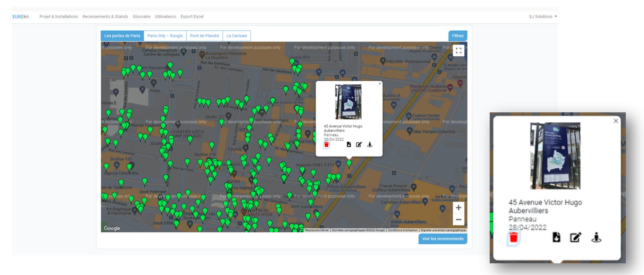The height and width of the screenshot is (275, 644).
Task: Click Export Excel in the navigation bar
Action: 192,17
